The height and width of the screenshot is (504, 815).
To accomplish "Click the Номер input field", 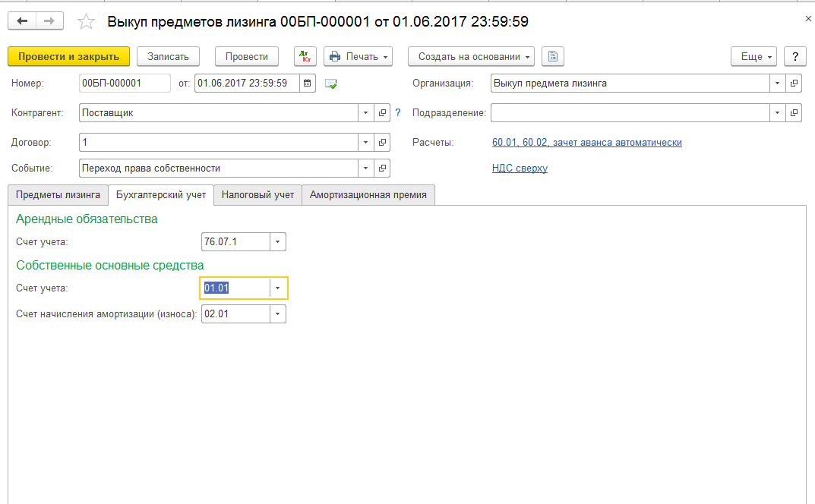I will click(x=124, y=83).
